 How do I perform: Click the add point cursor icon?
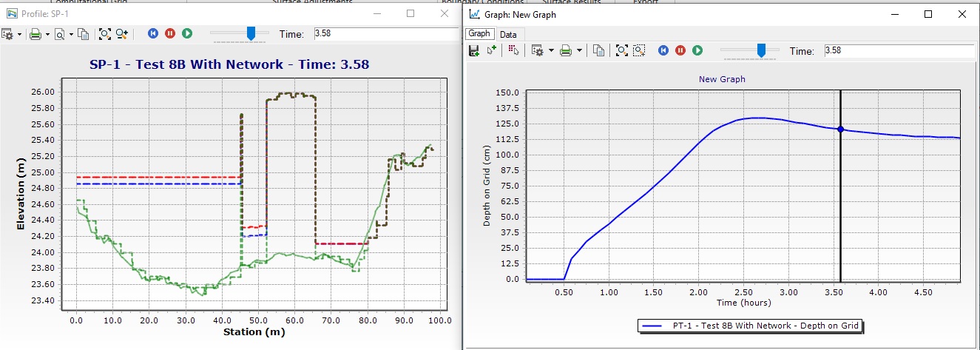click(492, 50)
